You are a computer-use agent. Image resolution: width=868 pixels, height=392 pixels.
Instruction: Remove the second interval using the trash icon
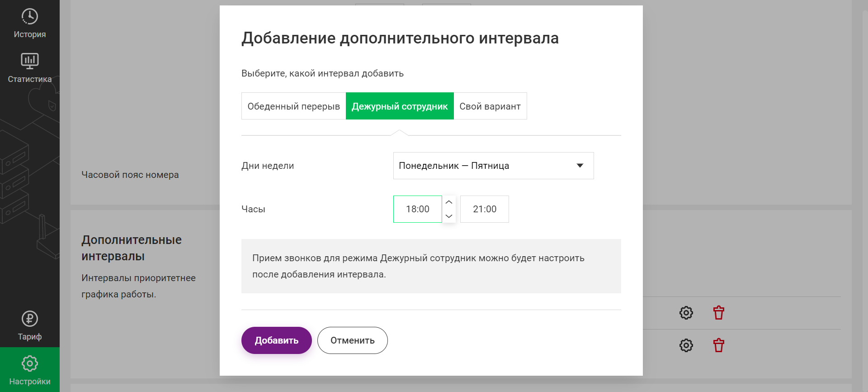click(718, 345)
